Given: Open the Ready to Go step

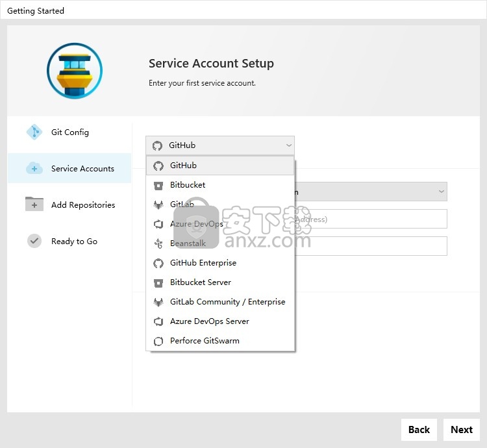Looking at the screenshot, I should pyautogui.click(x=69, y=242).
